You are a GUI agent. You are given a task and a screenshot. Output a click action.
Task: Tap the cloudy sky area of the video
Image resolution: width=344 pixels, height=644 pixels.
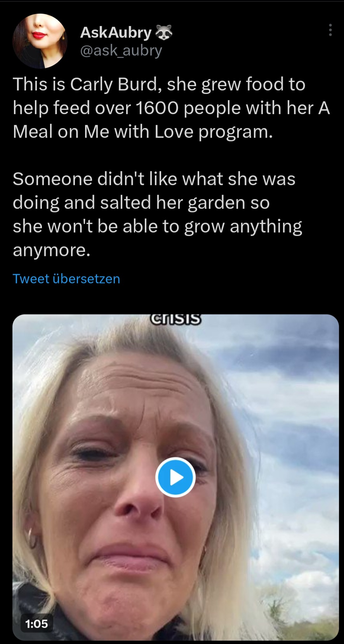tap(287, 388)
